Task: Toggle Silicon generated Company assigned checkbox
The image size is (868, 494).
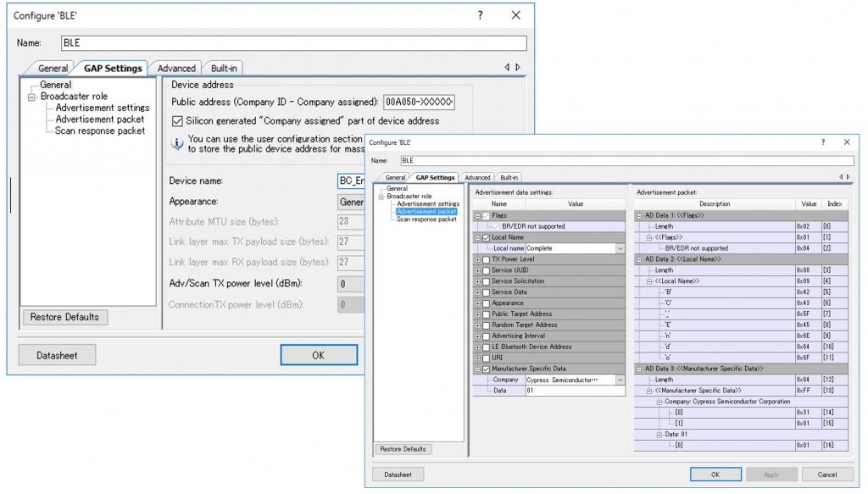Action: pos(177,120)
